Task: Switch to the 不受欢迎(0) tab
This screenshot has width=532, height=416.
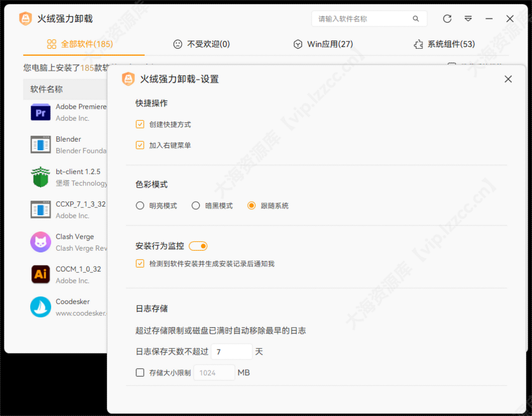Action: coord(202,44)
